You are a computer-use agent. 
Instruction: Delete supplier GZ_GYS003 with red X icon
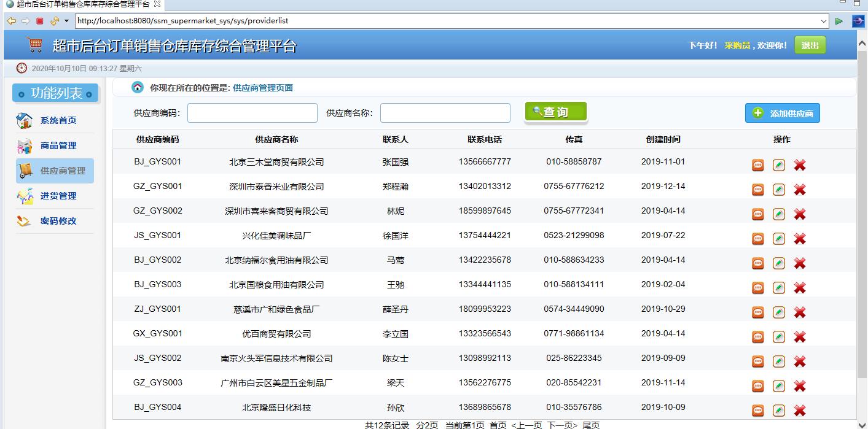[x=799, y=385]
